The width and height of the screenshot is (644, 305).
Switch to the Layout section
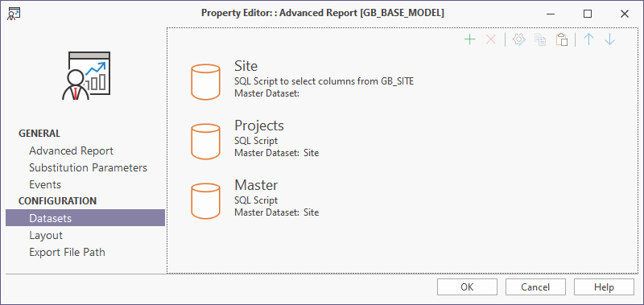[x=46, y=235]
